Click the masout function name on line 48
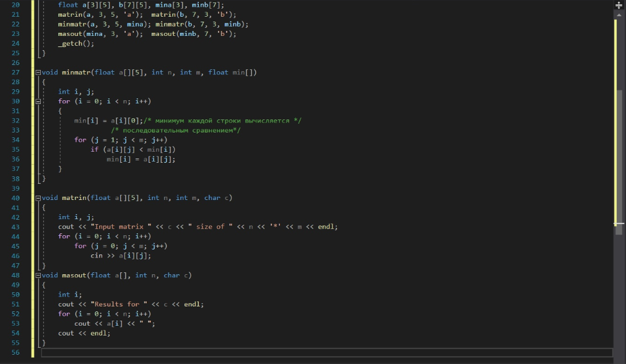Screen dimensions: 626x364 (74, 275)
